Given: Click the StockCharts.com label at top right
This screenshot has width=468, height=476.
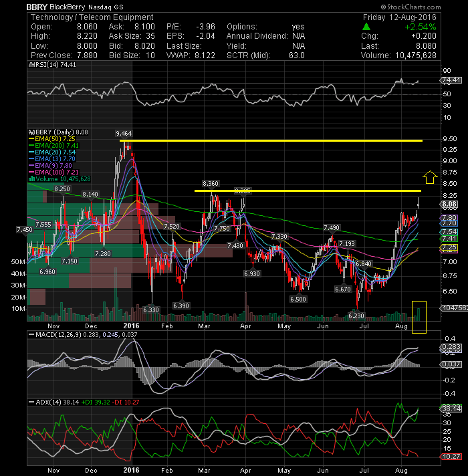Looking at the screenshot, I should 411,7.
